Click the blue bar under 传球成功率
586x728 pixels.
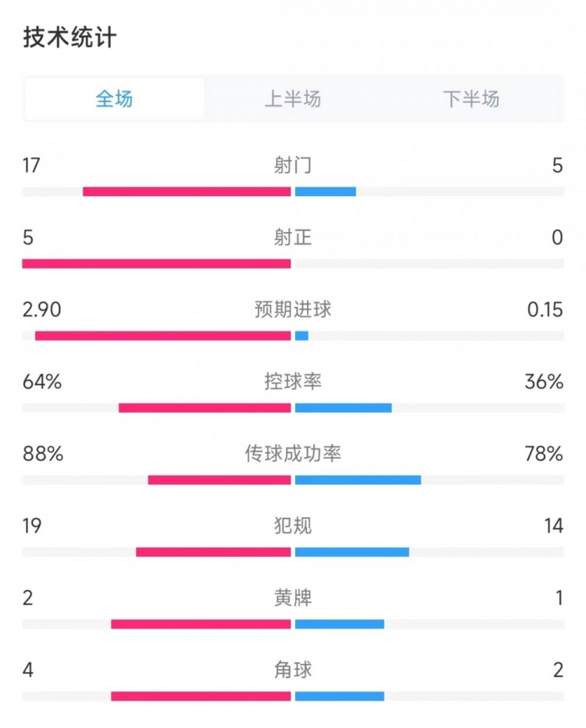point(358,480)
